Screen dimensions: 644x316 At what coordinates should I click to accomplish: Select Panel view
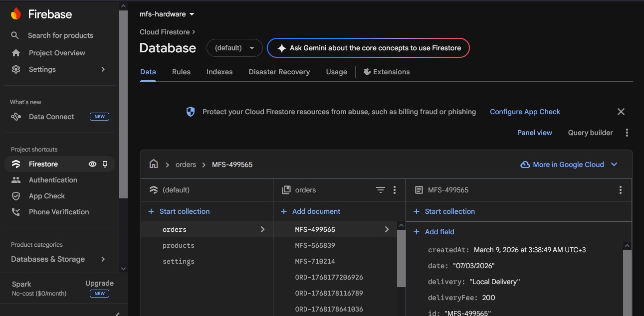535,133
